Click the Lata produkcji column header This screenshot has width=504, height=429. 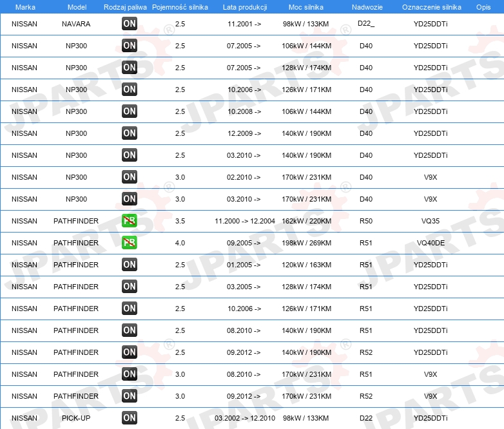pyautogui.click(x=245, y=7)
